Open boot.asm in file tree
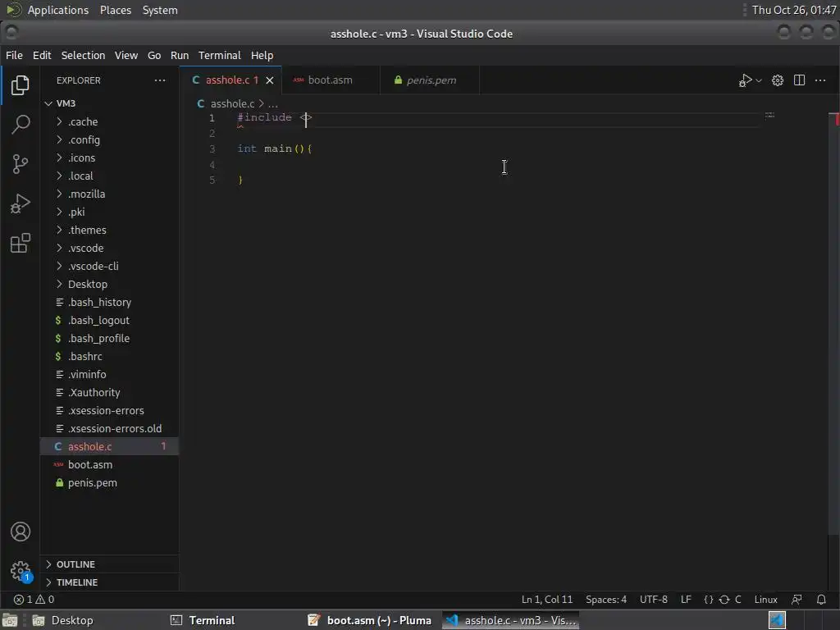Viewport: 840px width, 630px height. [x=109, y=464]
